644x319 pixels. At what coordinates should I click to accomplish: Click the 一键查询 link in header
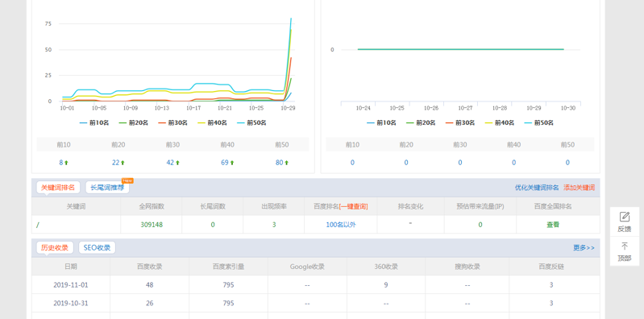[353, 206]
